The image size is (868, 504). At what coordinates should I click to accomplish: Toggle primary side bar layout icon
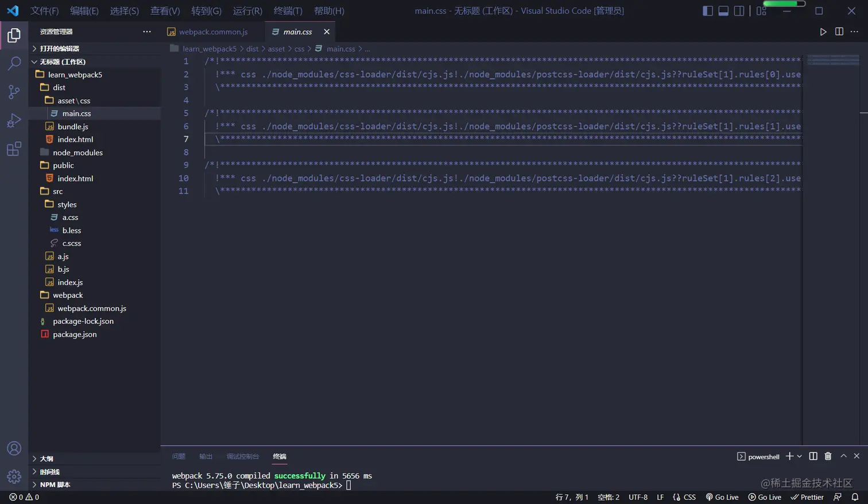pos(708,11)
